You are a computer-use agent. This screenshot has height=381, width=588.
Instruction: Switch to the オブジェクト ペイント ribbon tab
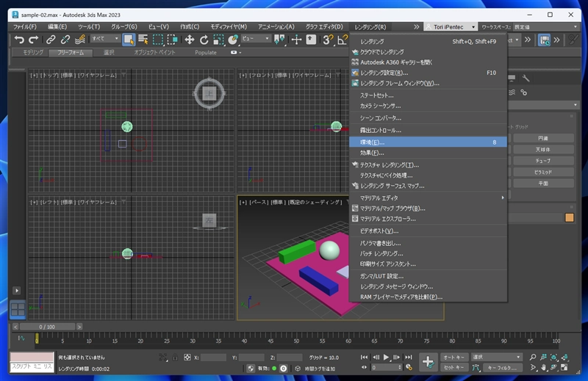[154, 52]
